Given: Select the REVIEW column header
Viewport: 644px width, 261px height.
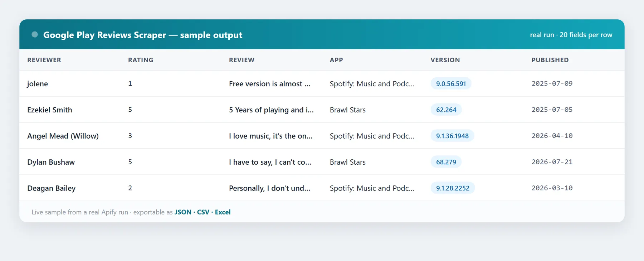Looking at the screenshot, I should click(241, 60).
